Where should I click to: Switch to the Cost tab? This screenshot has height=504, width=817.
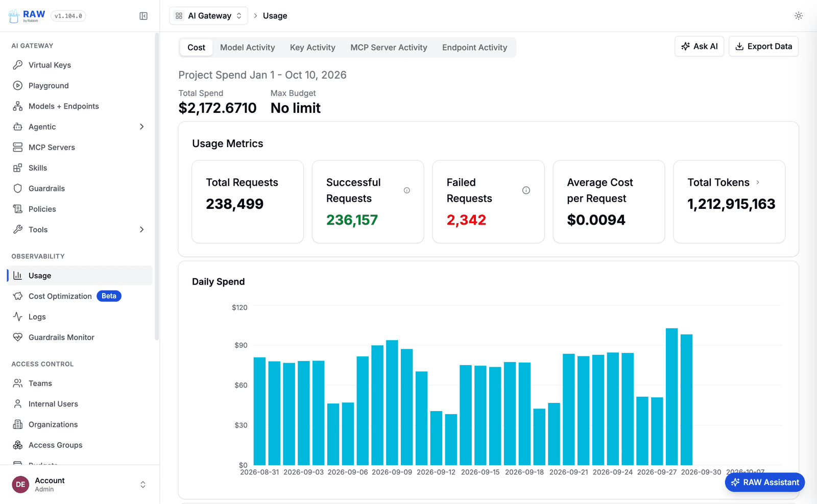196,47
